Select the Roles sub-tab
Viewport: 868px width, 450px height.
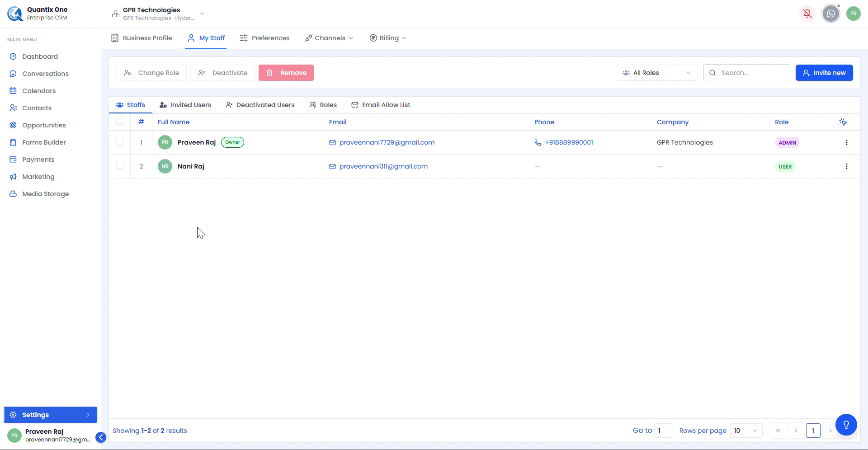pyautogui.click(x=323, y=105)
